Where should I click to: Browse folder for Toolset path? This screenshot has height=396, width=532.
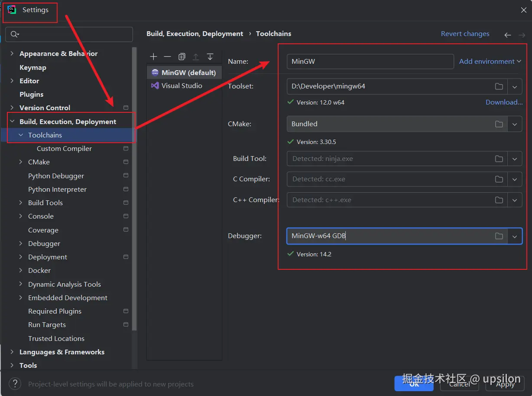[x=499, y=86]
